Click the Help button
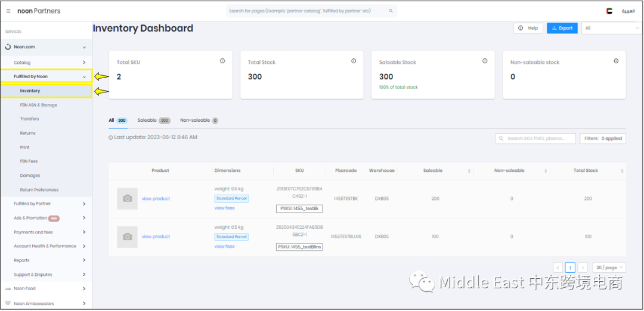 [528, 28]
